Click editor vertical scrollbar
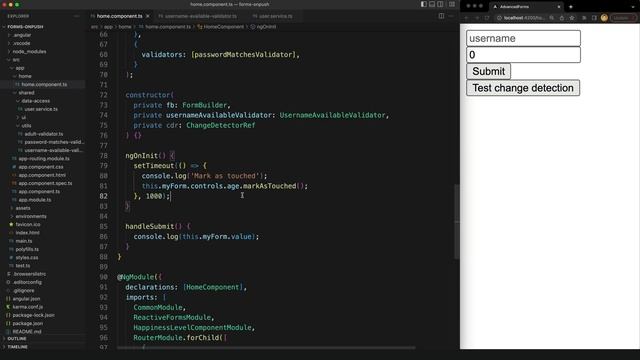 click(457, 222)
